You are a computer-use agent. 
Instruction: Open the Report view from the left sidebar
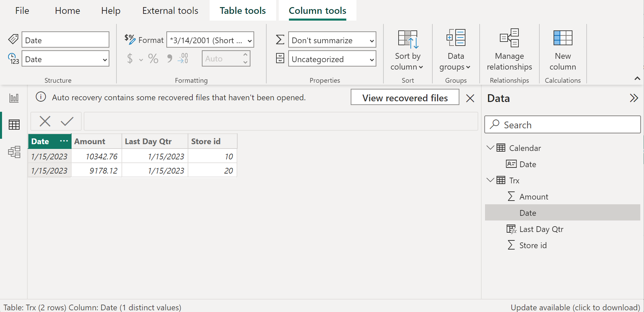coord(14,98)
